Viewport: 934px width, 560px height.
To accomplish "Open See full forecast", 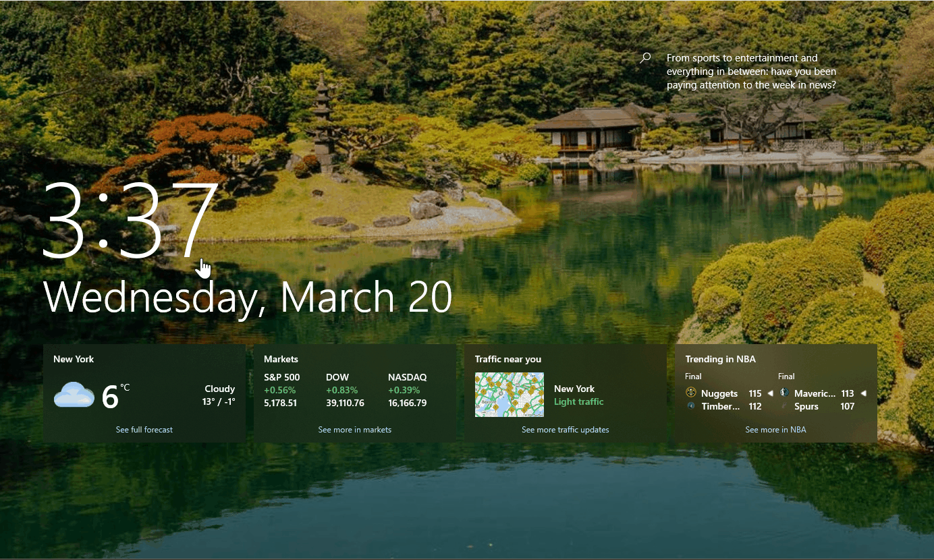I will 144,429.
